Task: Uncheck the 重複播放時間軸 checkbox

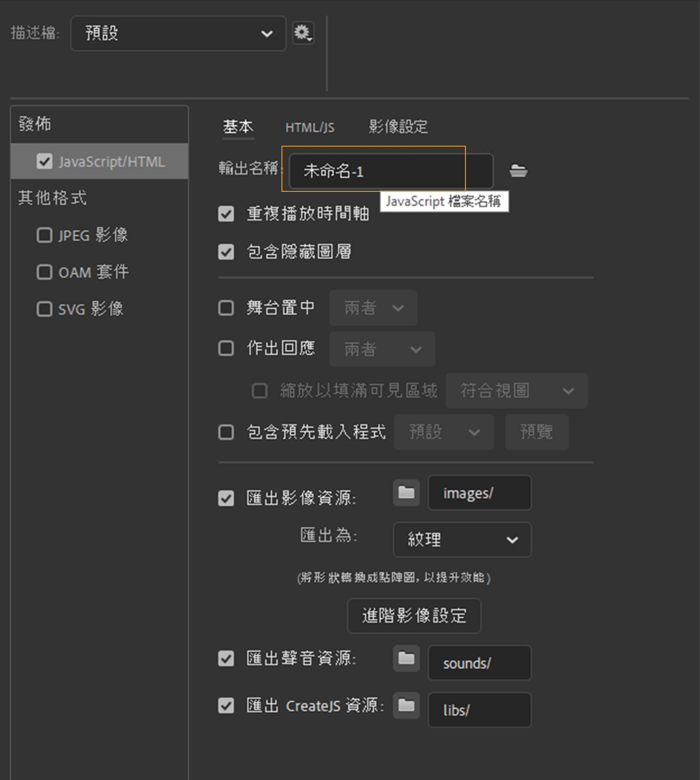Action: (226, 214)
